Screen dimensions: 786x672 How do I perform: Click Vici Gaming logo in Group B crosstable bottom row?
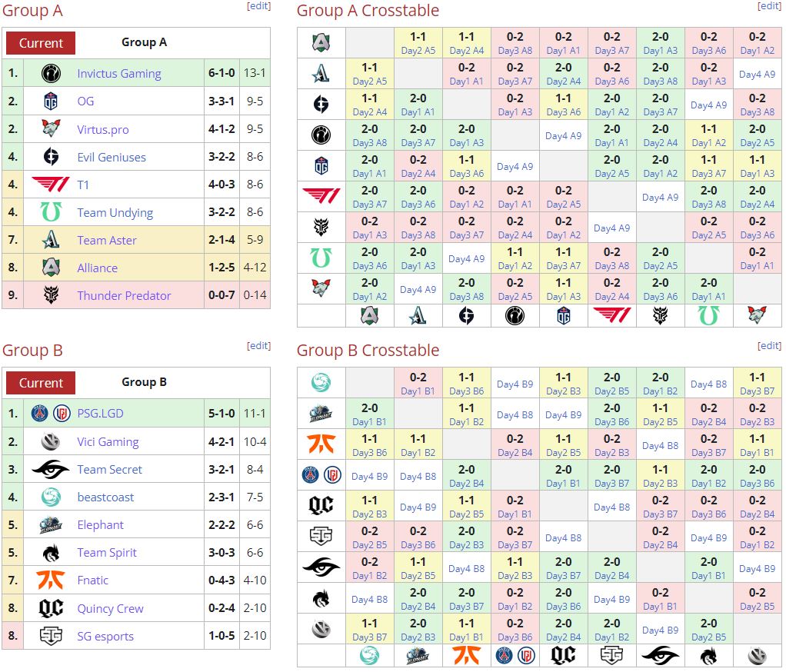tap(757, 655)
